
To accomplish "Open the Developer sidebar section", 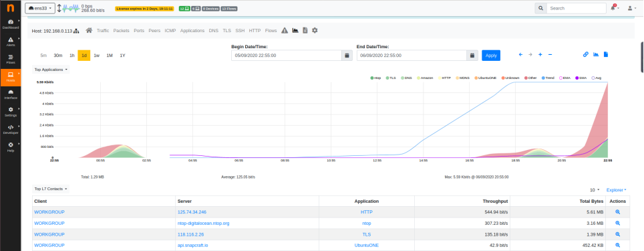I will (10, 130).
